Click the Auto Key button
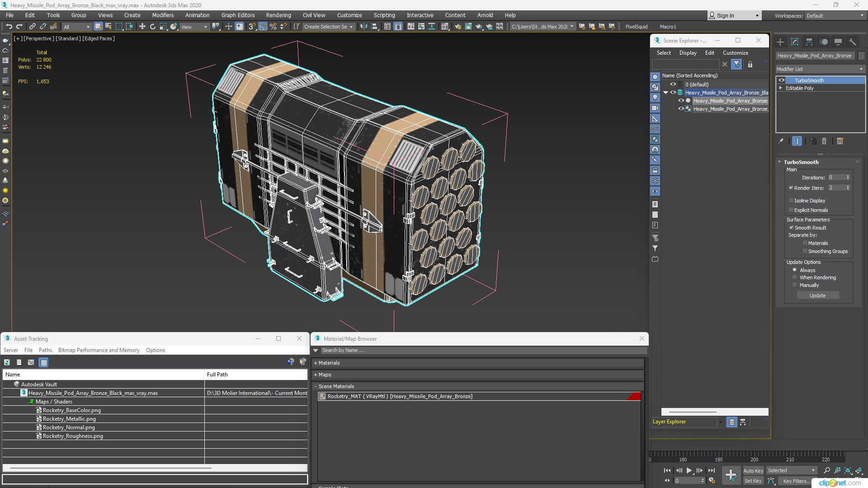Image resolution: width=868 pixels, height=488 pixels. (753, 470)
